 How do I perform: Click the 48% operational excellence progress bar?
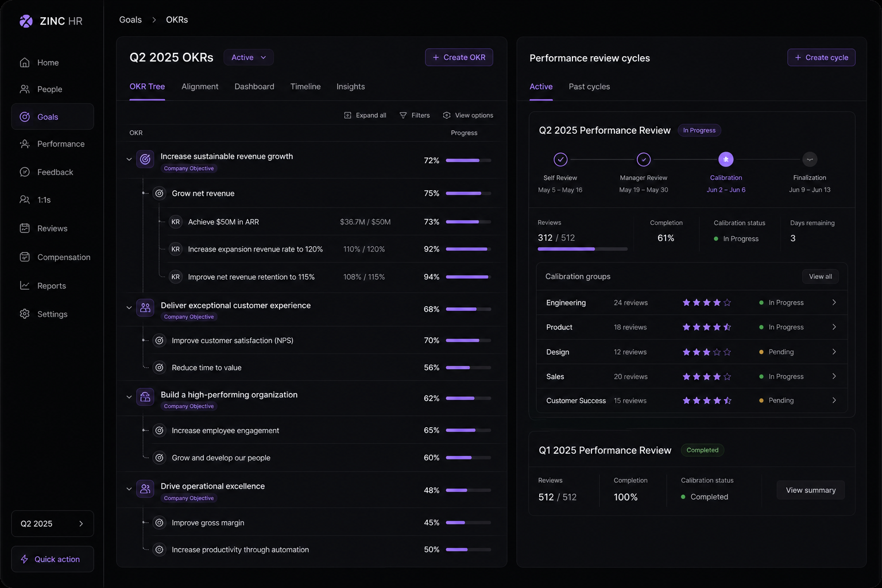click(x=469, y=490)
